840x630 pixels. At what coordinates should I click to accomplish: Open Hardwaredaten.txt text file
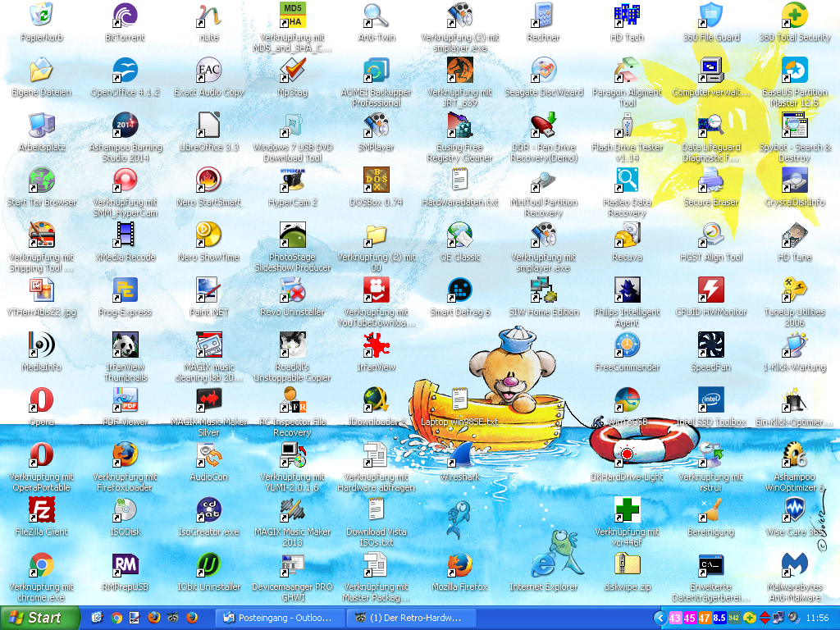(459, 180)
